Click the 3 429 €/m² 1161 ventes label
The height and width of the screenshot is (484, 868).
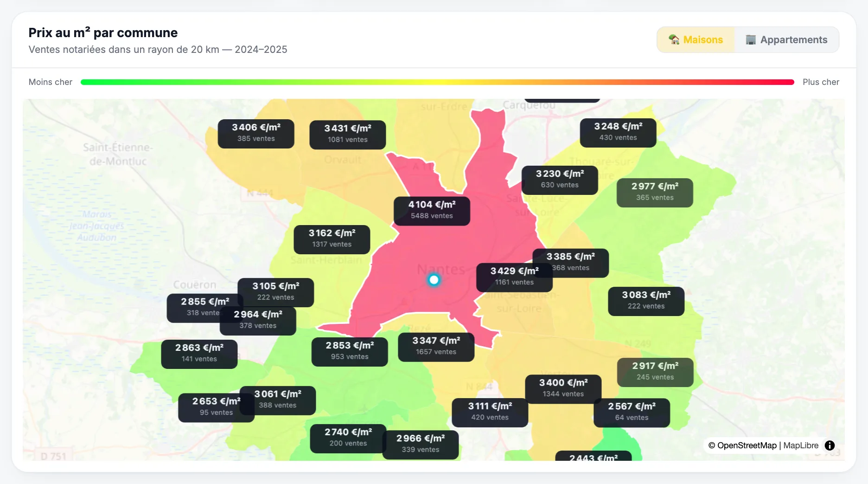point(514,277)
